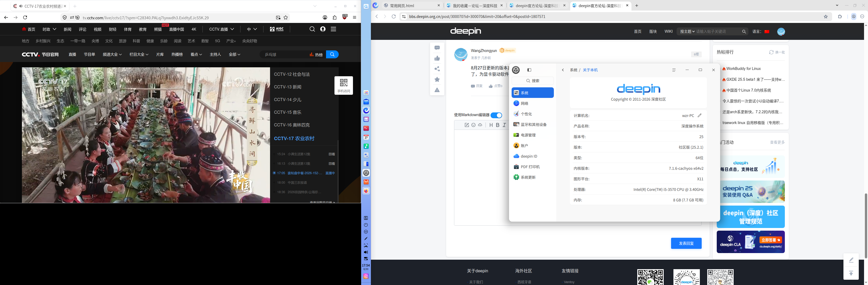Apply bold formatting in reply editor

pos(497,125)
